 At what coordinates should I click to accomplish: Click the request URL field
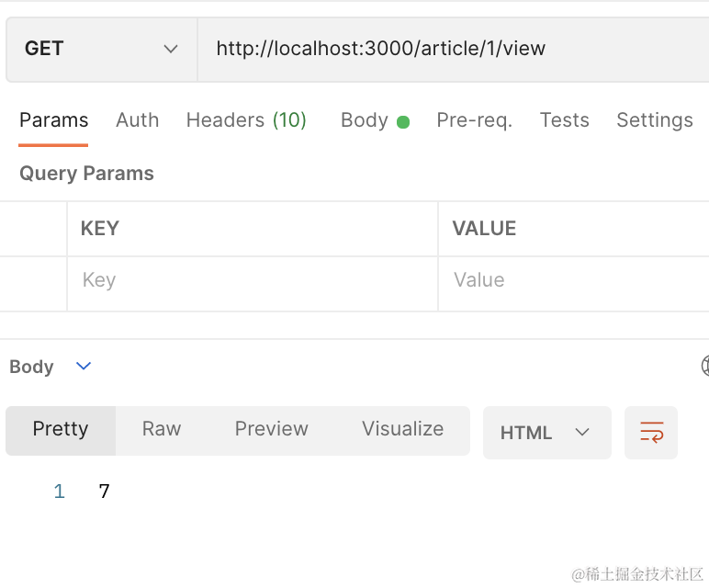point(450,49)
